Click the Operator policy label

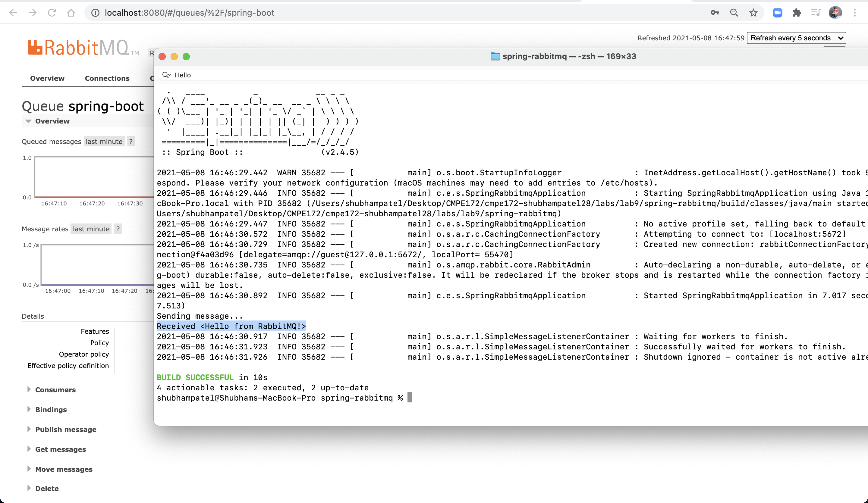point(84,354)
